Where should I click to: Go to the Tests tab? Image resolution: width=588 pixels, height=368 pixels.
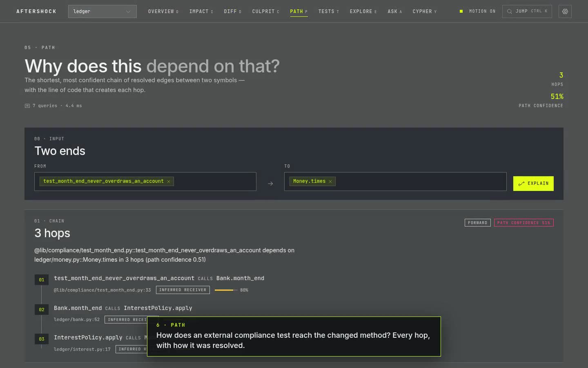328,11
